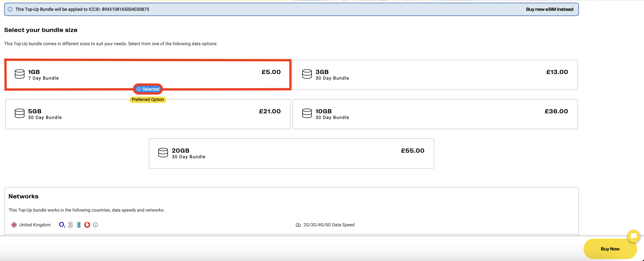The width and height of the screenshot is (644, 261).
Task: Click the Vodafone network logo
Action: tap(87, 225)
